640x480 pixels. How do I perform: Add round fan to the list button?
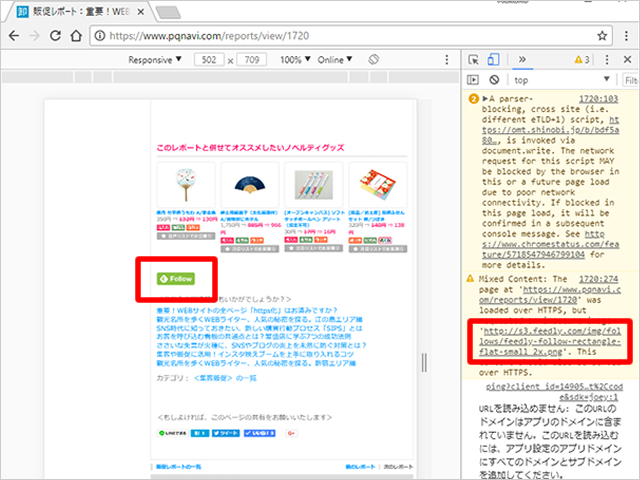pyautogui.click(x=186, y=236)
